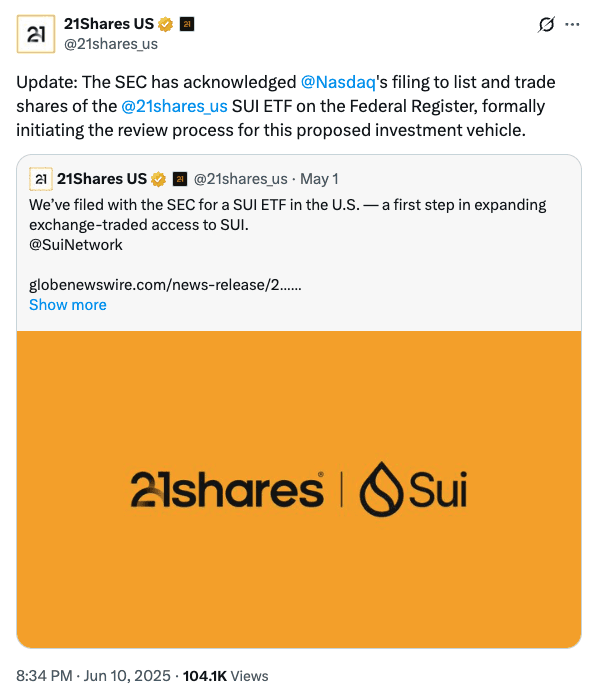Click the gold verified badge beside 21Shares US
This screenshot has width=594, height=699.
coord(165,24)
